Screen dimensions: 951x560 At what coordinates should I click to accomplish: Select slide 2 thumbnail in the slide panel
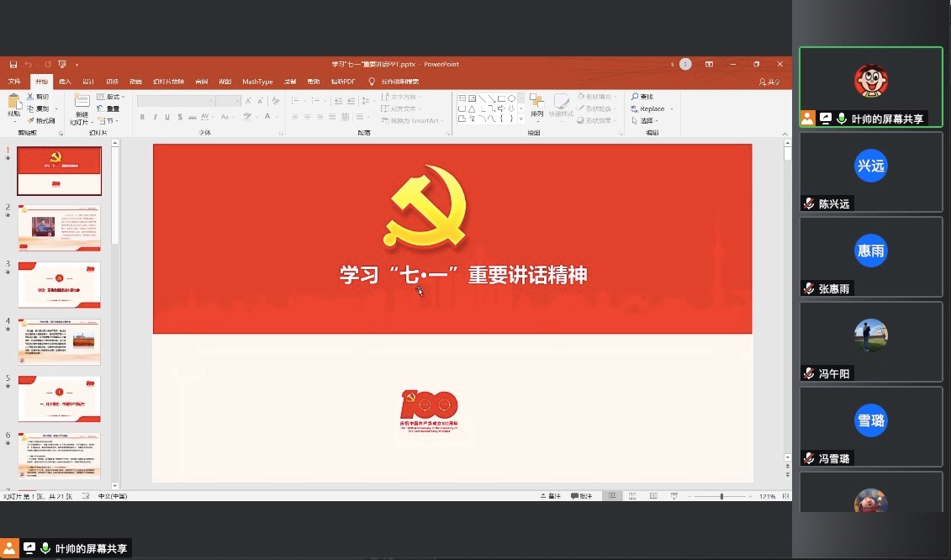tap(60, 228)
